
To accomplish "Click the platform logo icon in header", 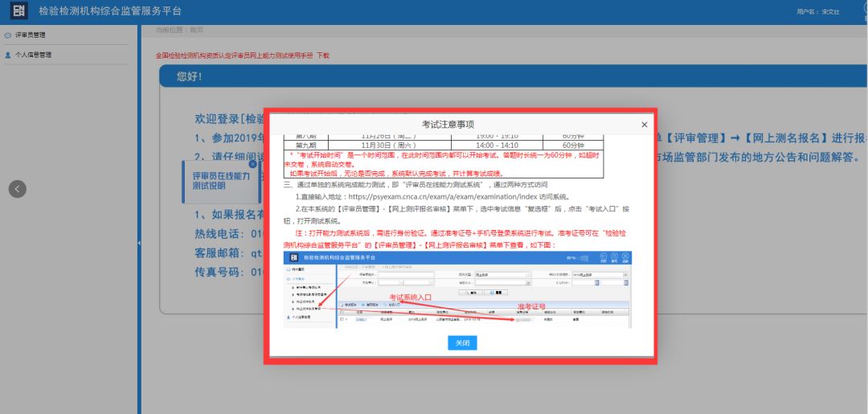I will point(19,11).
